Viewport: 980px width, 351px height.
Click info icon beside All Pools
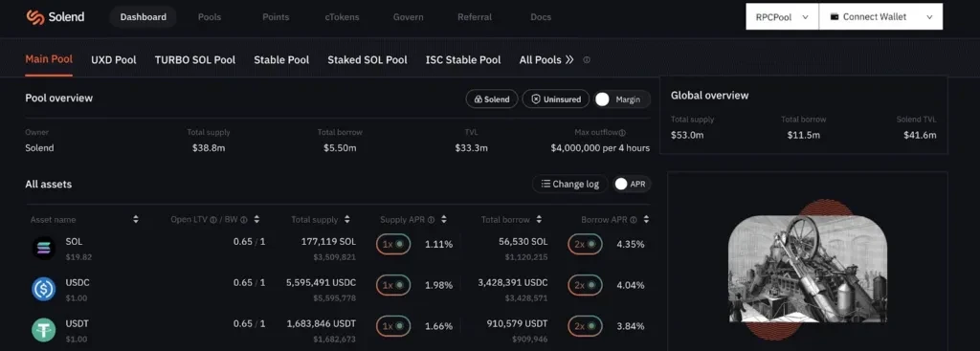pyautogui.click(x=587, y=60)
